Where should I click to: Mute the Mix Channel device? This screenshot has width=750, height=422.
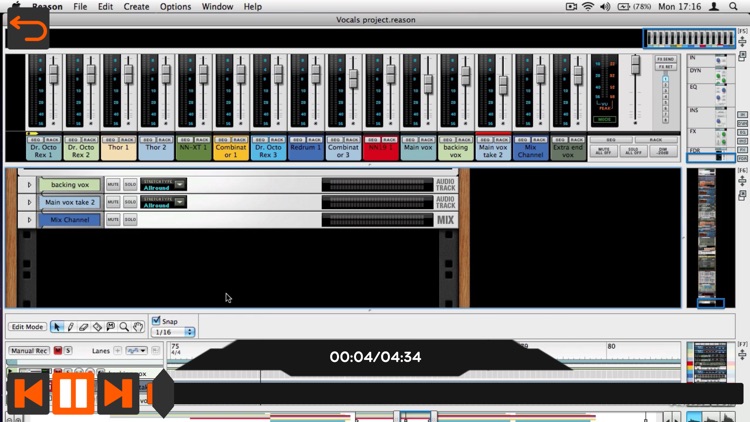113,220
